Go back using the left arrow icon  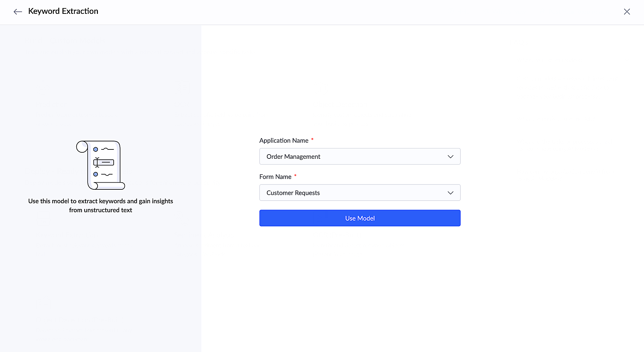point(18,12)
